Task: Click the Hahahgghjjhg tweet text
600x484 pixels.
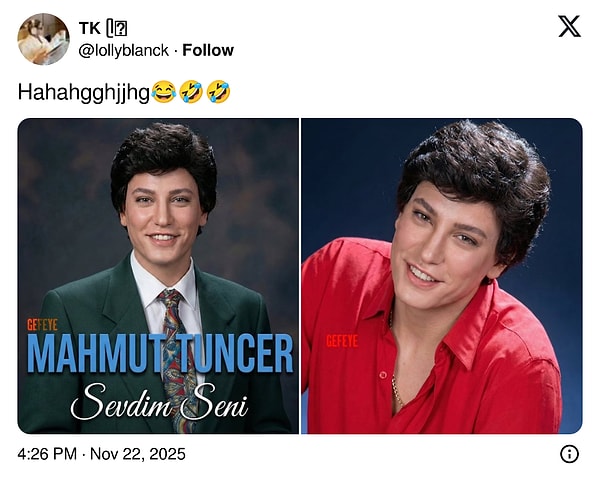Action: point(83,92)
